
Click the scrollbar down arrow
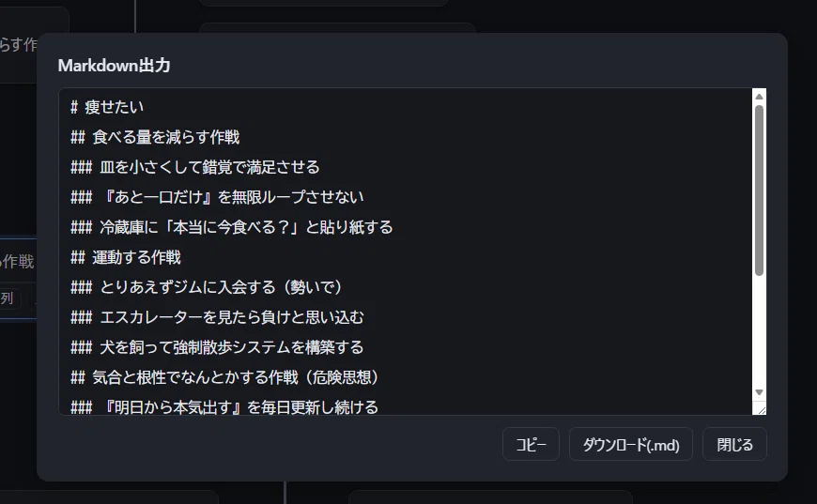759,392
